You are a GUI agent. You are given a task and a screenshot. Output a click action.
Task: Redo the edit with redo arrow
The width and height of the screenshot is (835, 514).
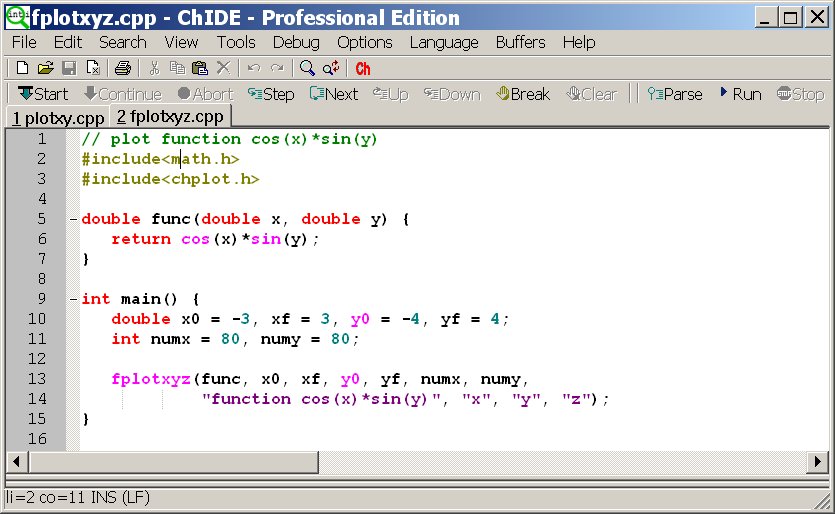click(277, 68)
